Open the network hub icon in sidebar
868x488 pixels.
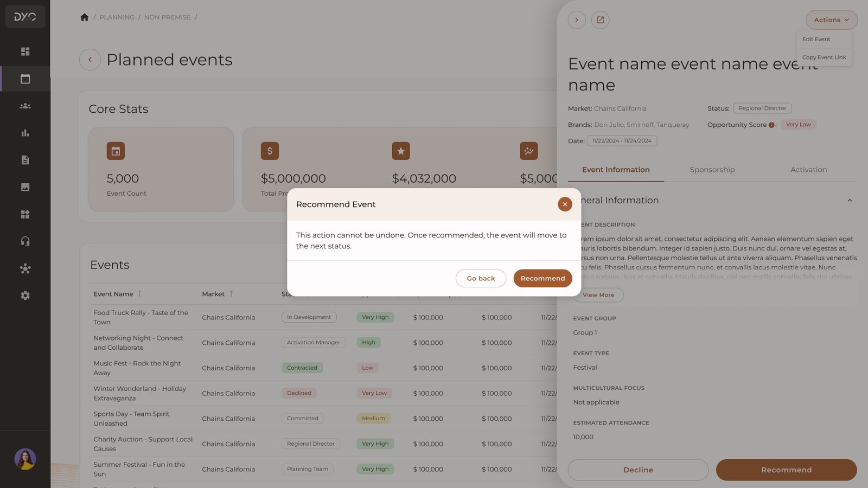pyautogui.click(x=25, y=268)
